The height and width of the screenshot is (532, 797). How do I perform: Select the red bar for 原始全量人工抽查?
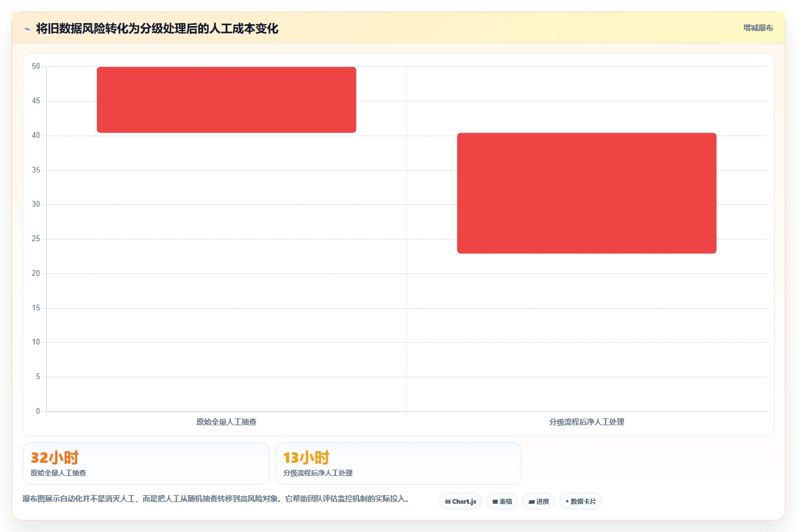pyautogui.click(x=226, y=100)
